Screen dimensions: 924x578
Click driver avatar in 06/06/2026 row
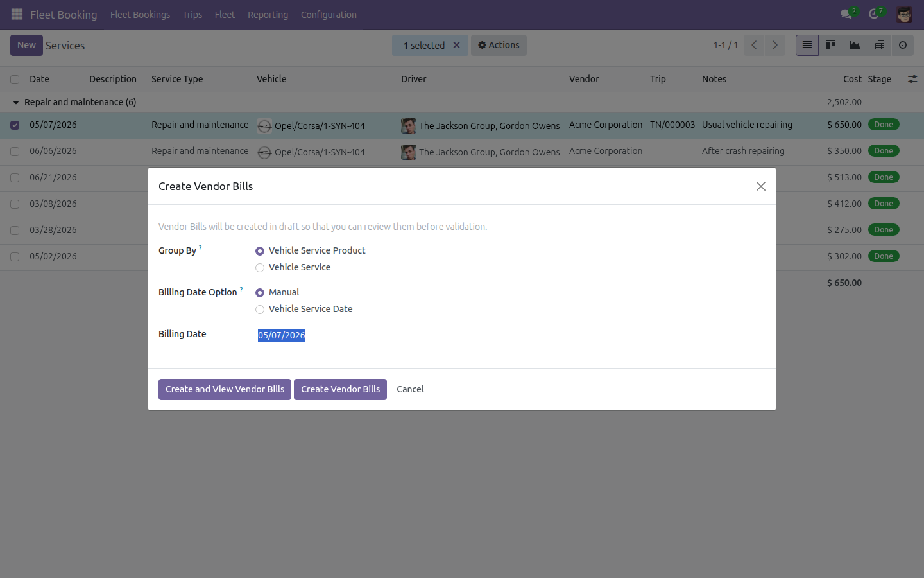click(409, 152)
